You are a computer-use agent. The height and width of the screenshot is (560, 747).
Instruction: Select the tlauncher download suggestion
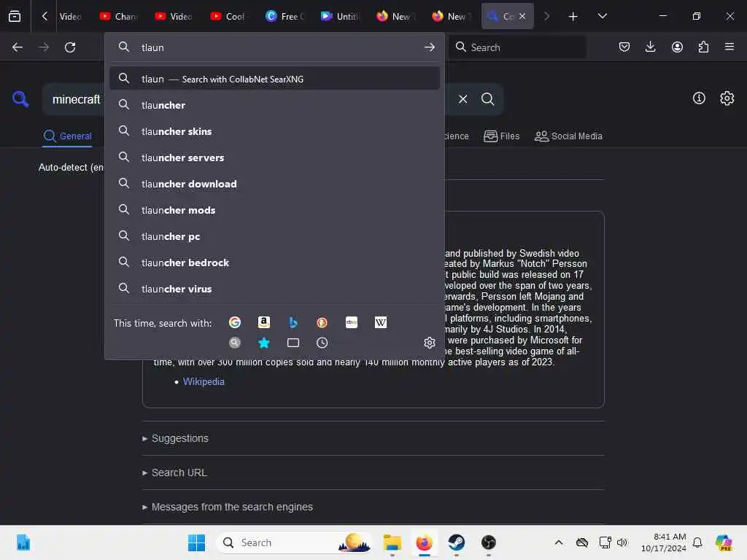coord(274,183)
